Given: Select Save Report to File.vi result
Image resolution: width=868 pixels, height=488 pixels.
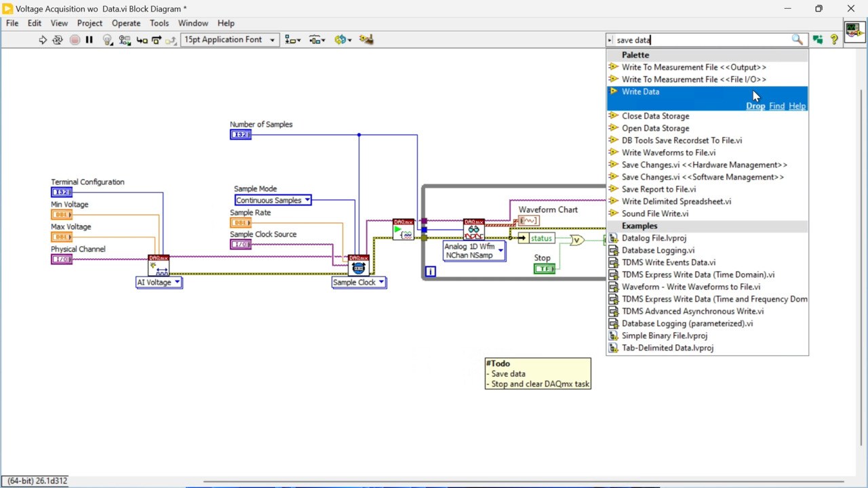Looking at the screenshot, I should click(707, 189).
